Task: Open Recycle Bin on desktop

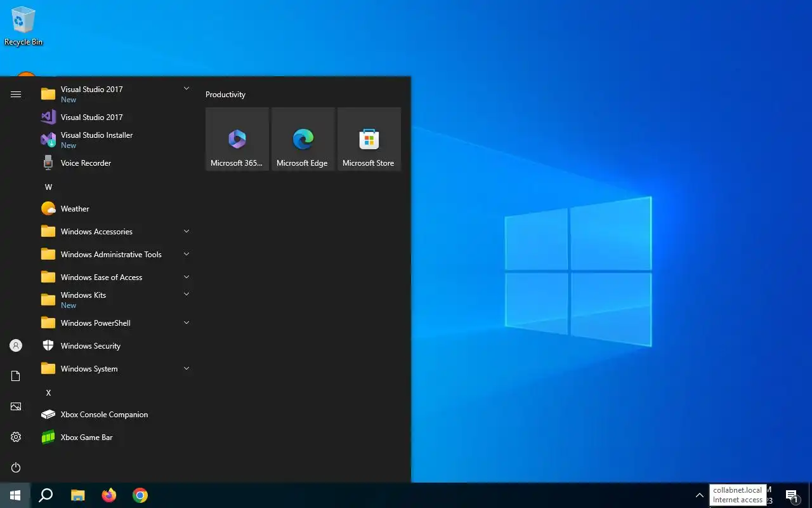Action: click(x=23, y=26)
